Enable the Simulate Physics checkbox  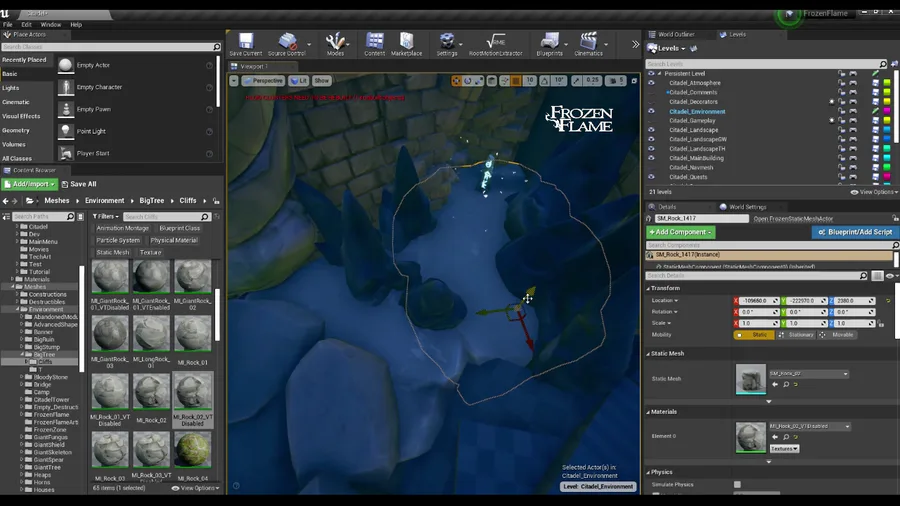(737, 485)
